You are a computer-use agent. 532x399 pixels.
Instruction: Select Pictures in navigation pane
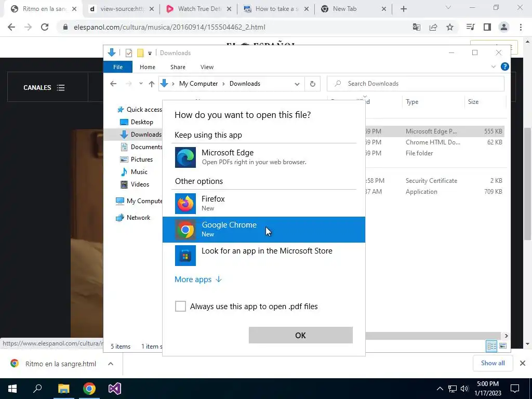pyautogui.click(x=137, y=159)
